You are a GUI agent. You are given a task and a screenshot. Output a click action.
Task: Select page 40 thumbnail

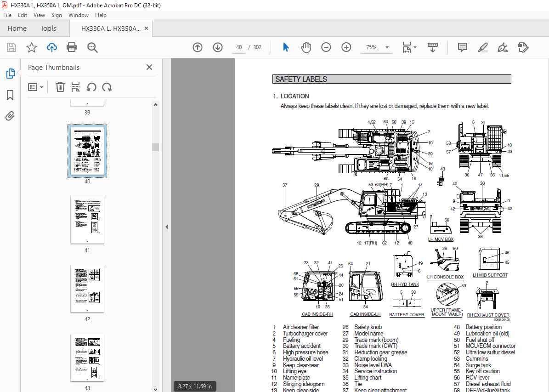[87, 151]
